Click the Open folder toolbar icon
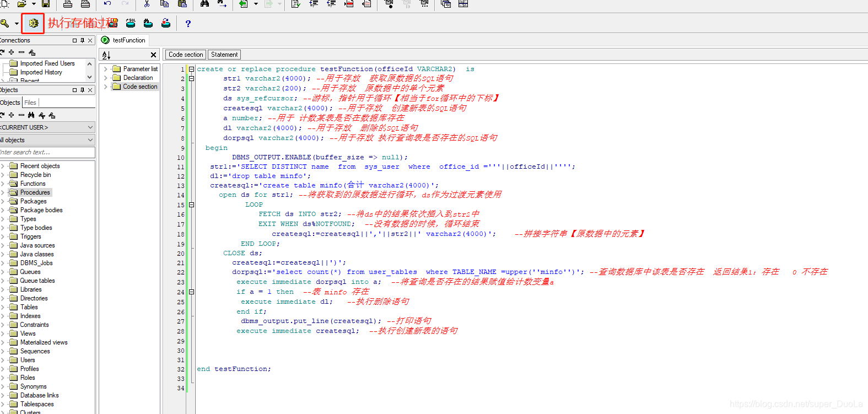868x414 pixels. coord(22,4)
